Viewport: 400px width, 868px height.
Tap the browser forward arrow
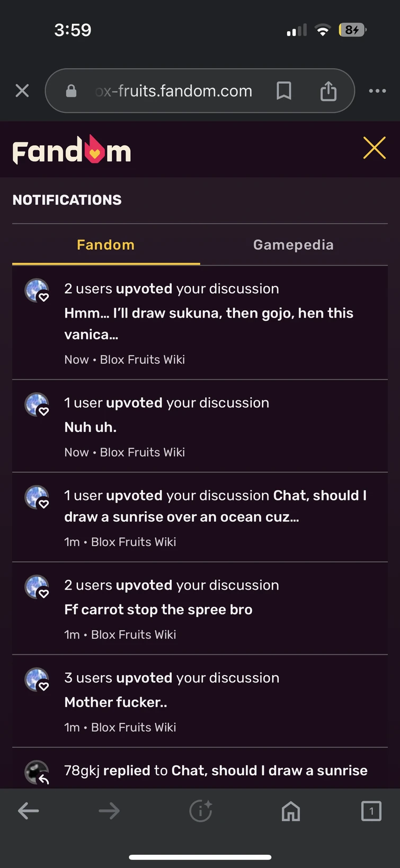click(109, 811)
